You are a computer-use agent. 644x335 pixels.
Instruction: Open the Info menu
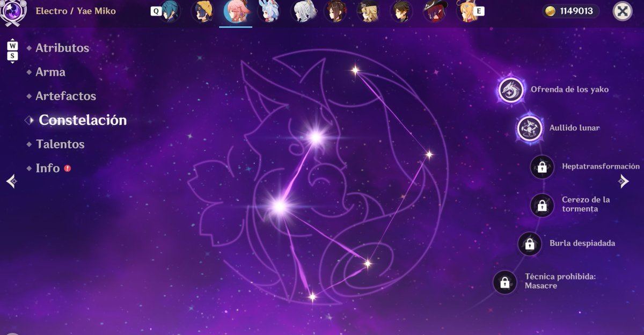[x=47, y=168]
